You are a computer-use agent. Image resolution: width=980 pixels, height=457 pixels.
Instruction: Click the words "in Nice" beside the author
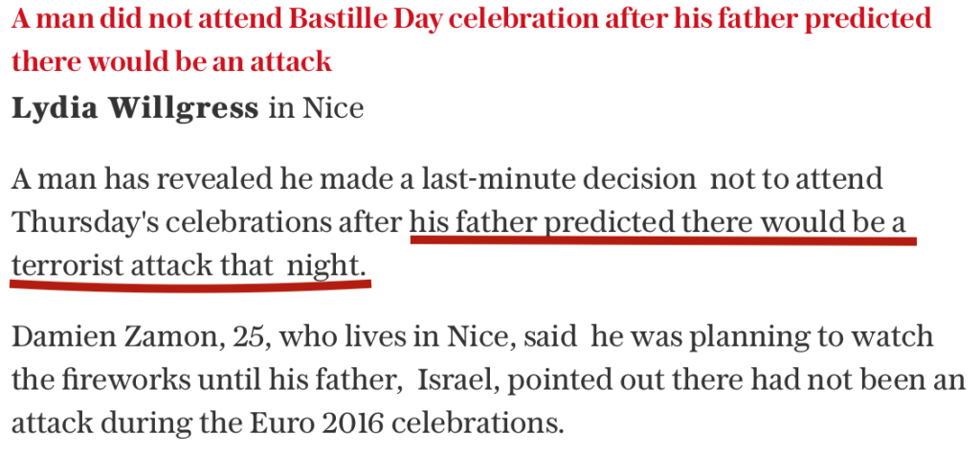point(316,108)
